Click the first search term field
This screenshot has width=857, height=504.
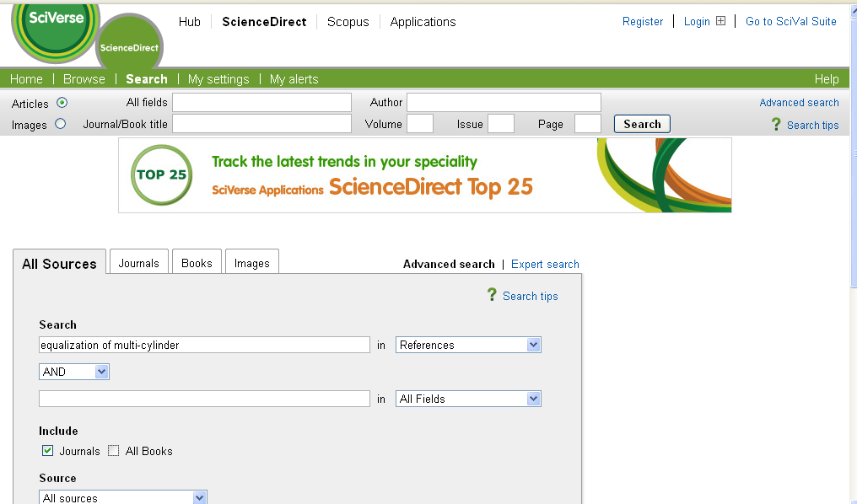tap(204, 345)
